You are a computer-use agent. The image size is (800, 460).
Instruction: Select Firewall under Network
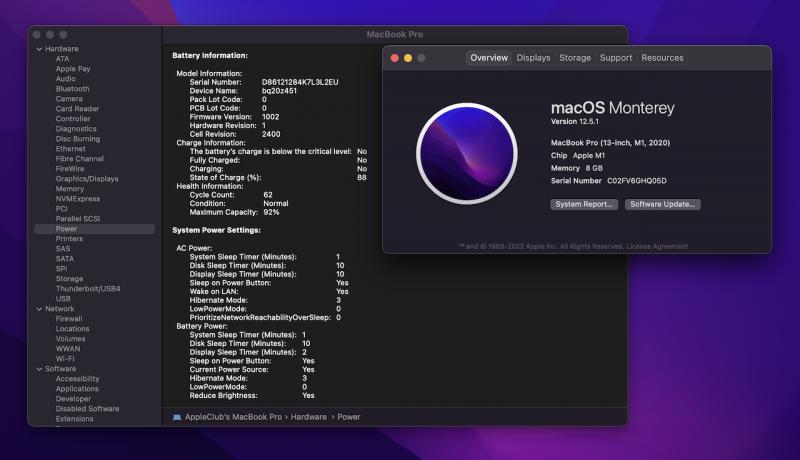[69, 319]
